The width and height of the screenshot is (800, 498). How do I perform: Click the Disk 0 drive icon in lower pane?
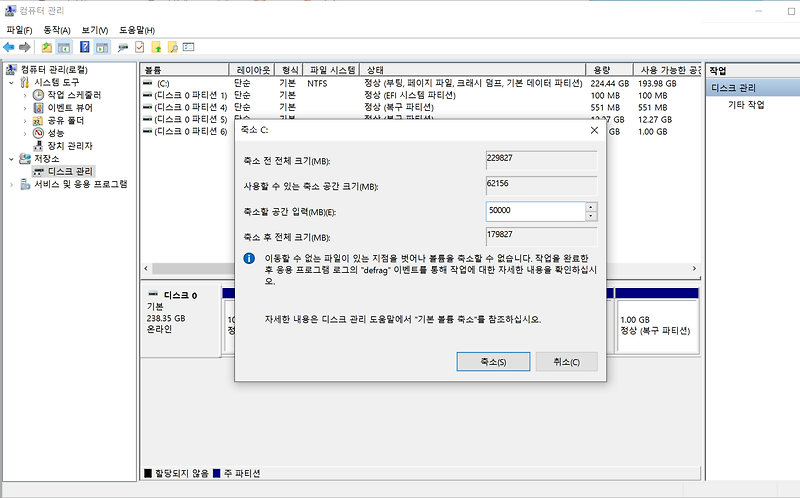(x=153, y=294)
